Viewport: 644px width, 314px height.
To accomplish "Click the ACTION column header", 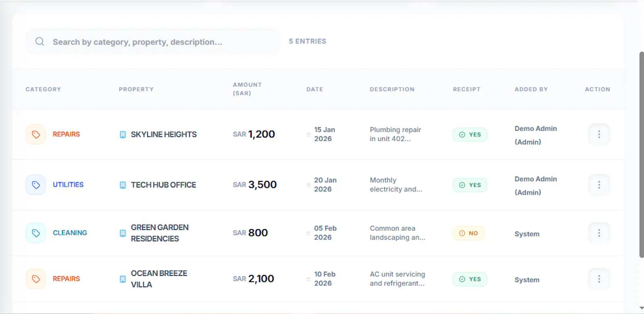I will (597, 89).
